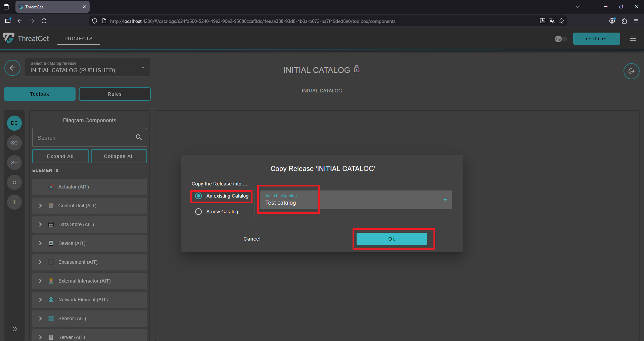Choose the 'A new Catalog' option
This screenshot has width=644, height=341.
(x=198, y=212)
